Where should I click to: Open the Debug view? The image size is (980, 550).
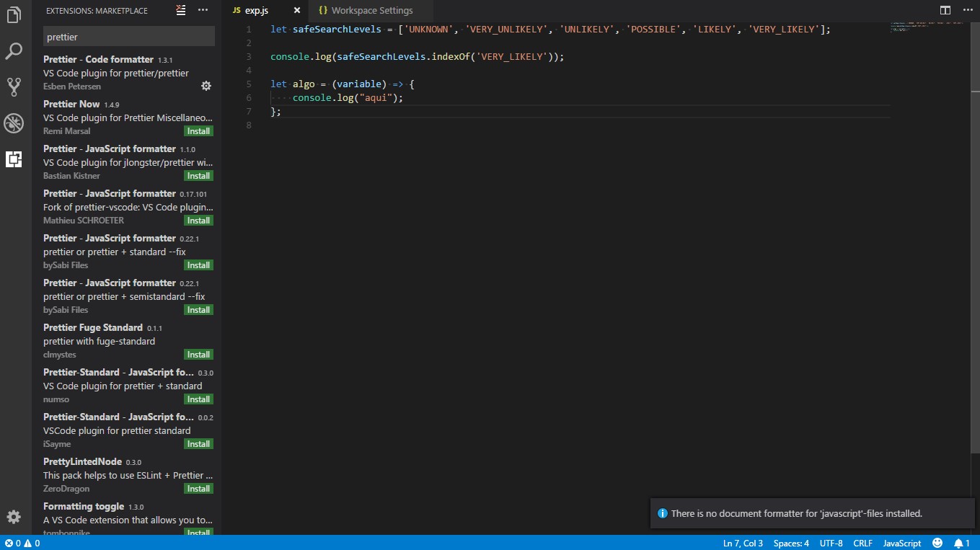point(14,123)
